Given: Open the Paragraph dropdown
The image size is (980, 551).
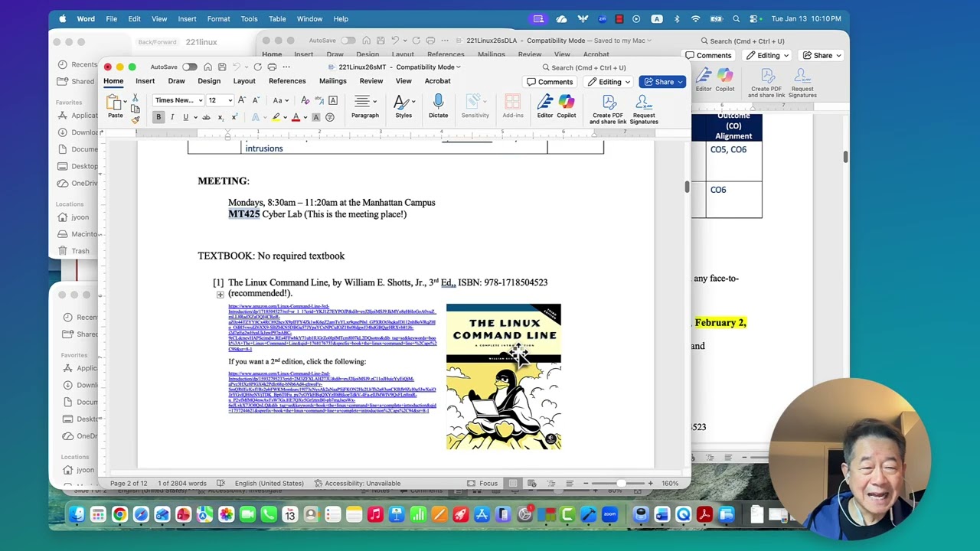Looking at the screenshot, I should (364, 106).
